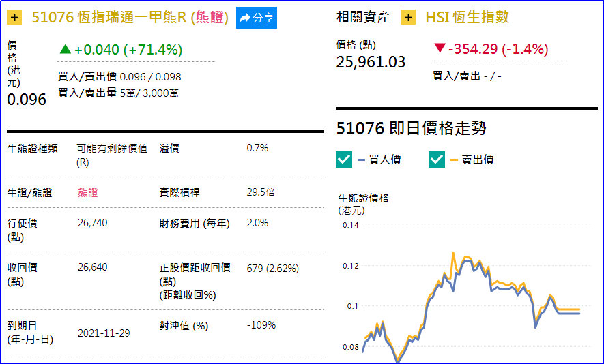Click the distance-to-call value 679 (2.62%)
Image resolution: width=604 pixels, height=364 pixels.
[273, 268]
